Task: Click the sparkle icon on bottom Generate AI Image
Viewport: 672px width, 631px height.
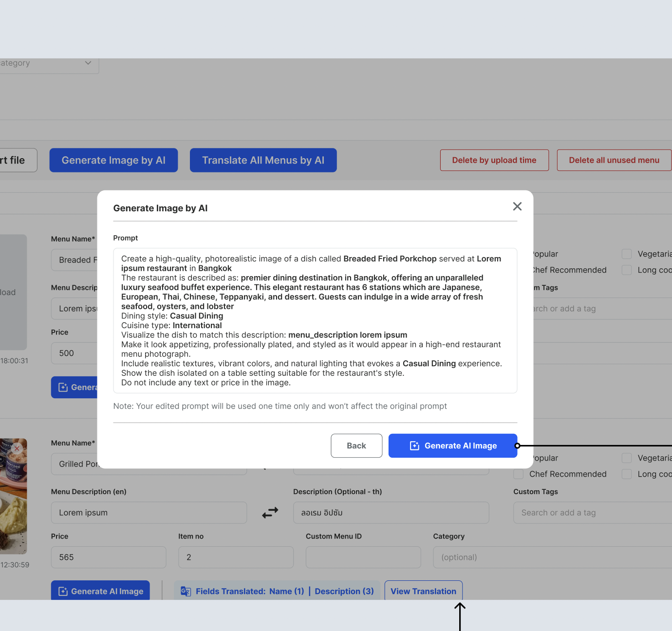Action: coord(63,591)
